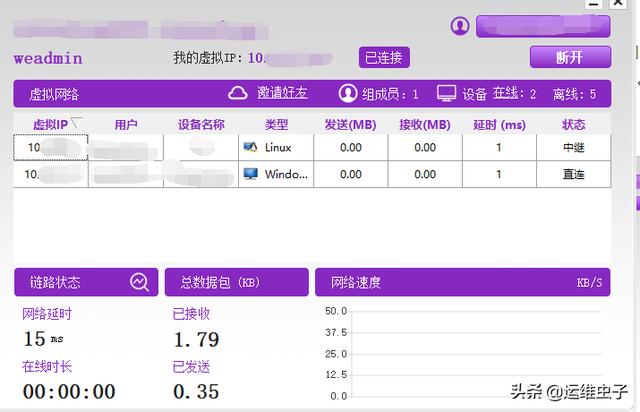
Task: Click the Linux row delay value 1
Action: tap(499, 147)
